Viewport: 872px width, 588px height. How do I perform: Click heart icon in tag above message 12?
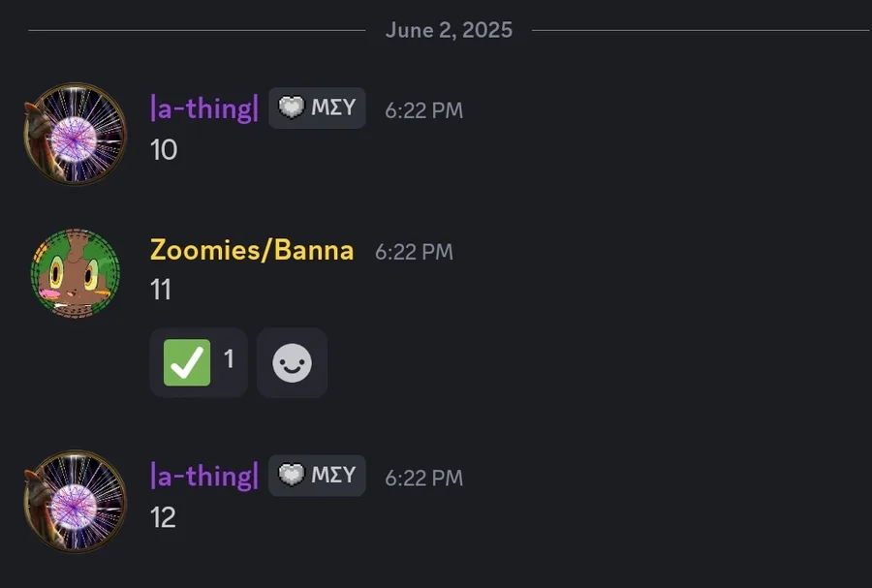pyautogui.click(x=292, y=476)
